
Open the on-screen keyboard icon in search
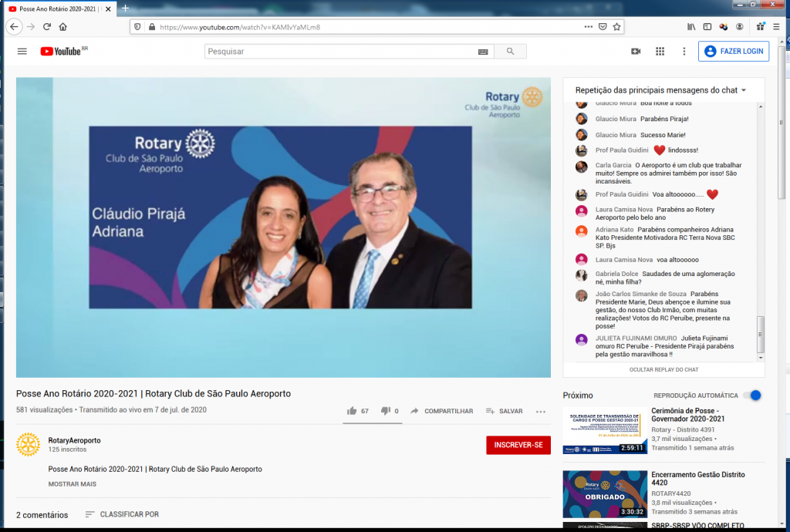pos(483,52)
